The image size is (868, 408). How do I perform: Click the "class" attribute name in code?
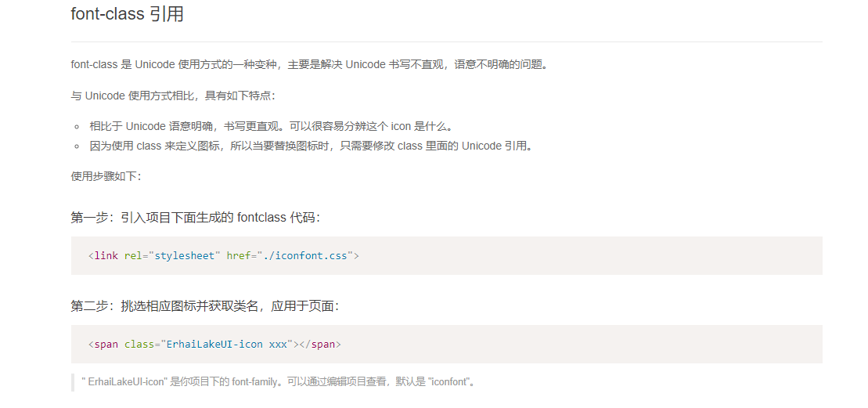point(139,344)
